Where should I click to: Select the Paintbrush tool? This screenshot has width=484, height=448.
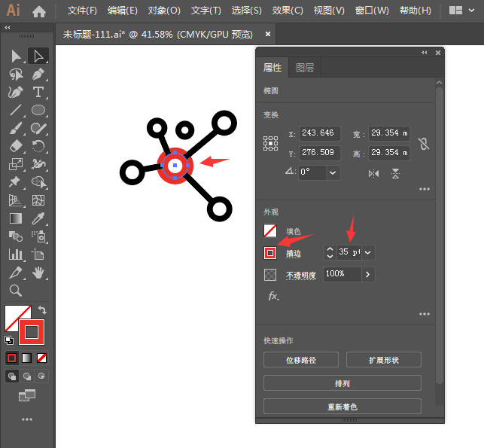pyautogui.click(x=16, y=128)
